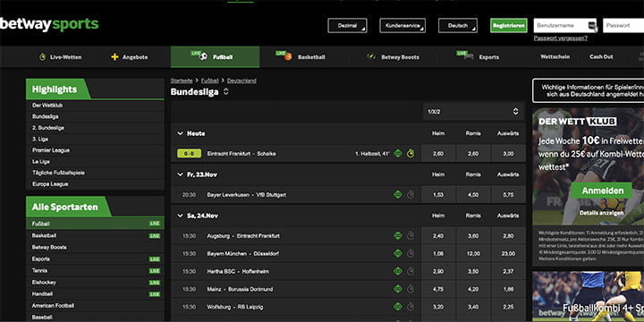Select the Angebote nav item
The image size is (644, 322).
pyautogui.click(x=130, y=57)
